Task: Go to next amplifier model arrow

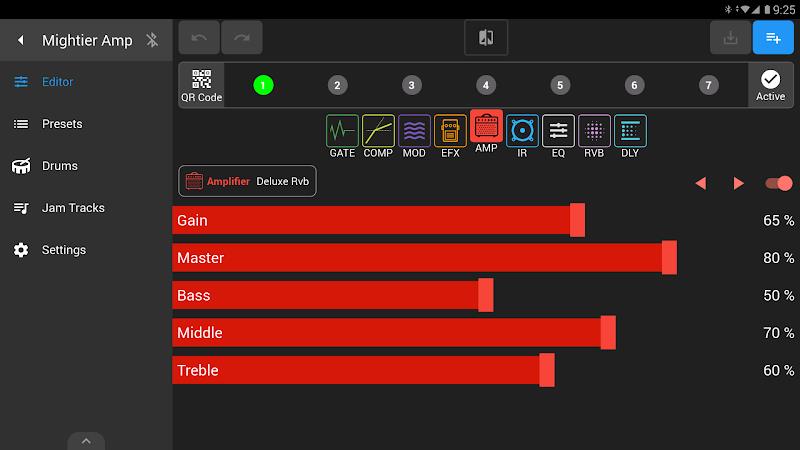Action: click(x=738, y=183)
